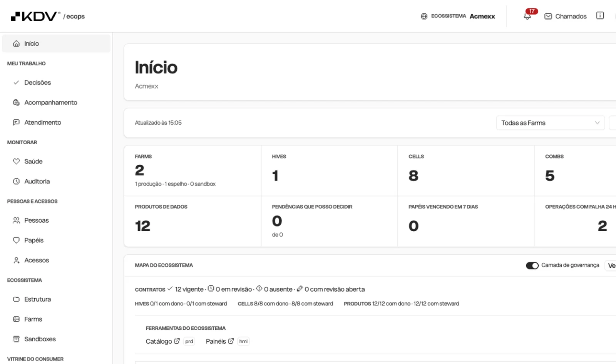Click the globe icon beside Ecossistema Acmexx
Image resolution: width=616 pixels, height=364 pixels.
click(x=424, y=16)
